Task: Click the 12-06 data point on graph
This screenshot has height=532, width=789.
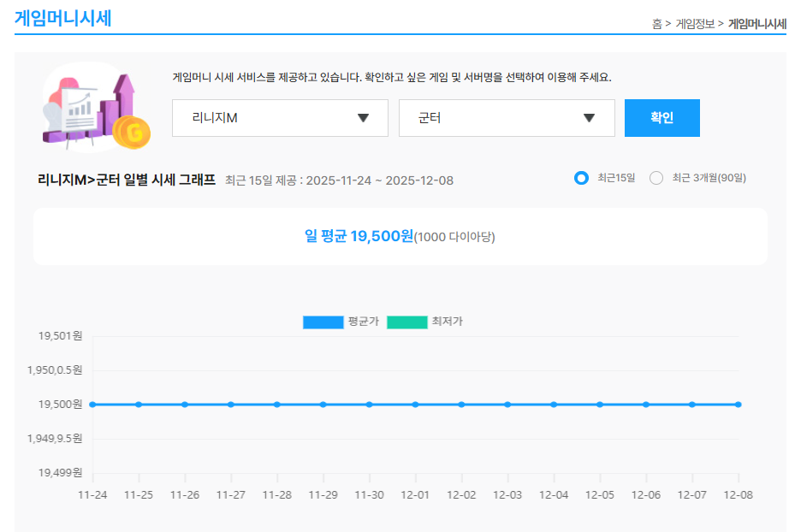Action: click(646, 405)
